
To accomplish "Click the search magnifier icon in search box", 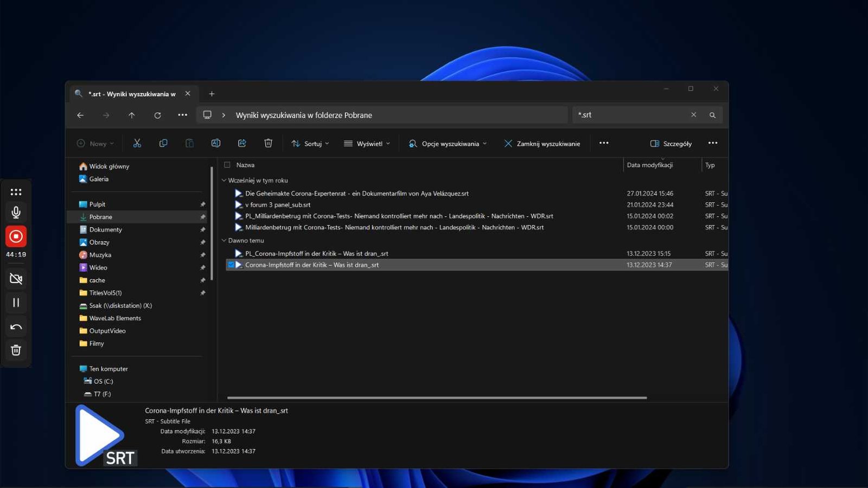I will 712,115.
